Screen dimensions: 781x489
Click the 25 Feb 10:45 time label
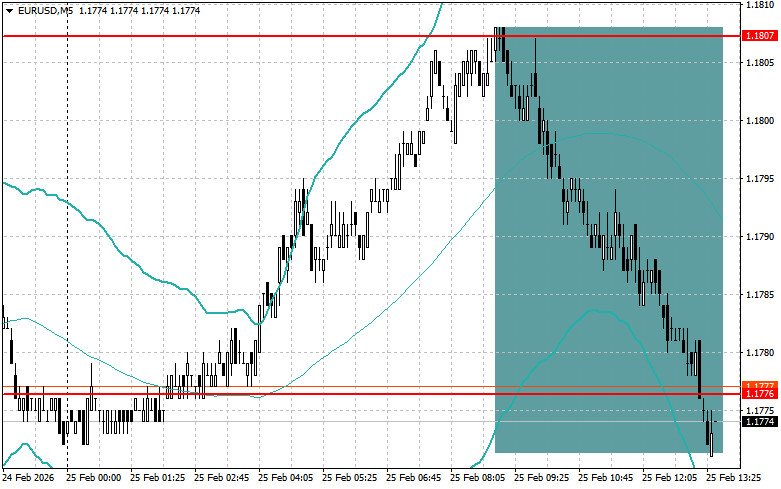click(605, 478)
